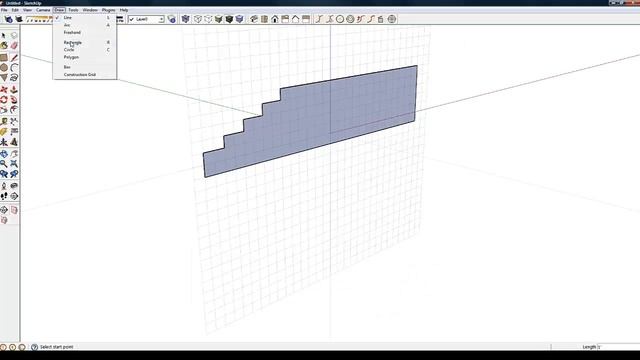Select the Text label tool
640x360 pixels.
[x=14, y=131]
